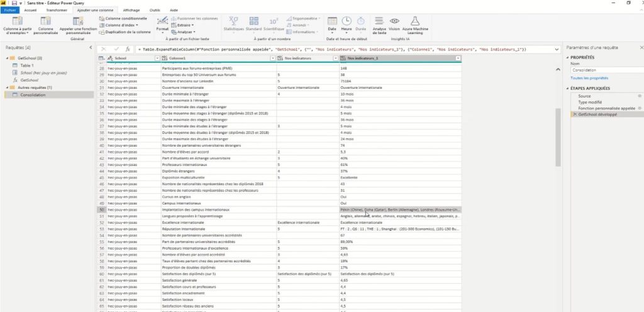This screenshot has height=312, width=644.
Task: Click Analyse de texte icon
Action: [379, 21]
